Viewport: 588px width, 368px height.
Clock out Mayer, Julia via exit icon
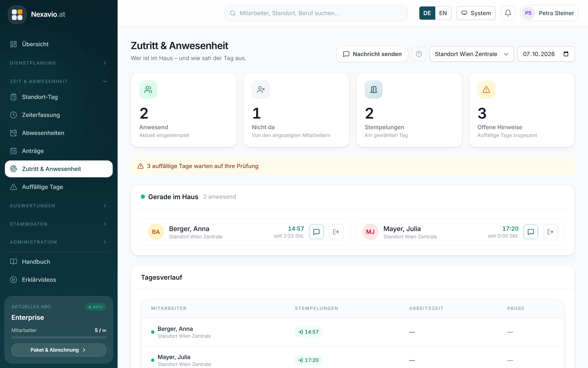point(551,232)
